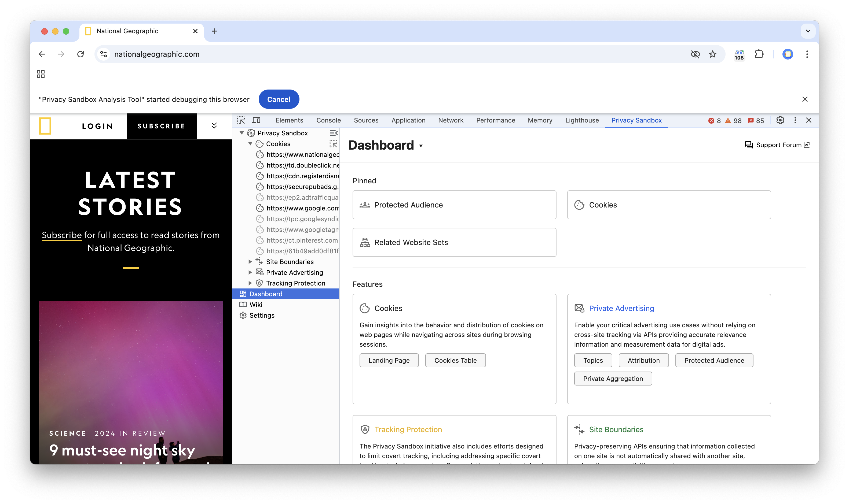Select the Privacy Sandbox tab
This screenshot has width=849, height=504.
tap(636, 120)
